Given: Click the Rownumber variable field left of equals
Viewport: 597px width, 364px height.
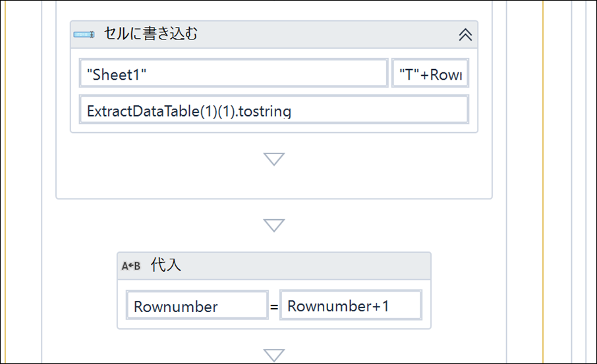Looking at the screenshot, I should coord(197,305).
